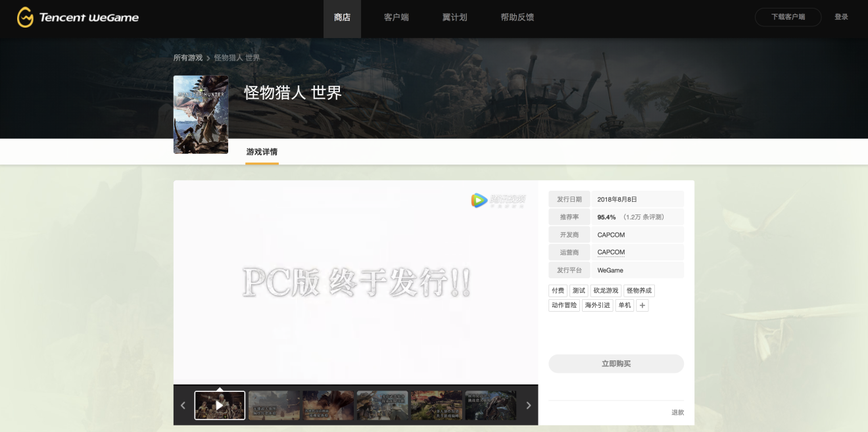Click the 立即购买 buy button
This screenshot has width=868, height=432.
tap(616, 364)
